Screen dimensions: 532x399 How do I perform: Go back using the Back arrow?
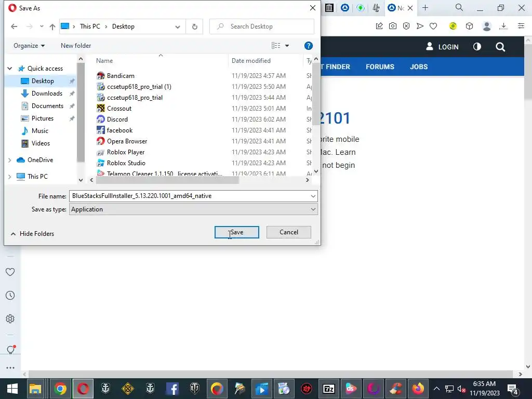pos(14,26)
